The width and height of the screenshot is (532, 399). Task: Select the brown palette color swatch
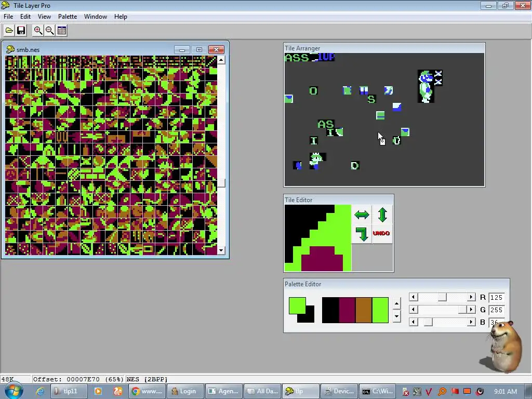tap(363, 310)
